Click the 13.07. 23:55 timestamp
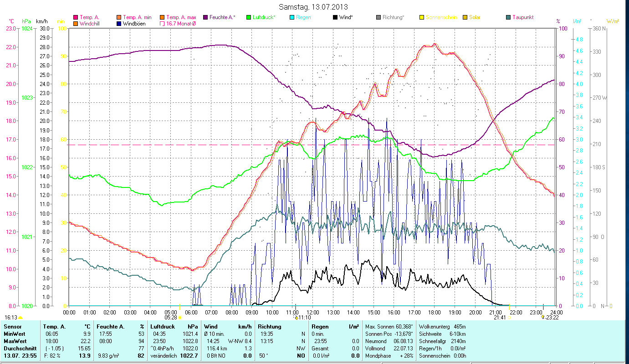 tap(20, 355)
